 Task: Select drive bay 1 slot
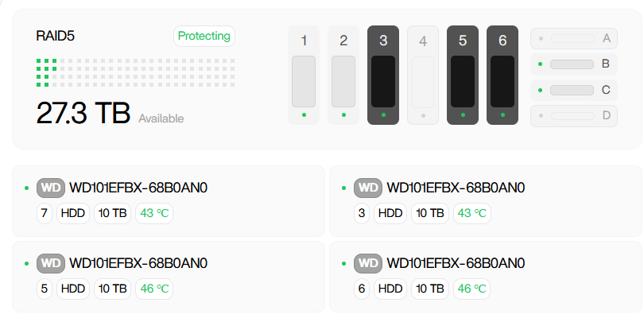pos(304,76)
